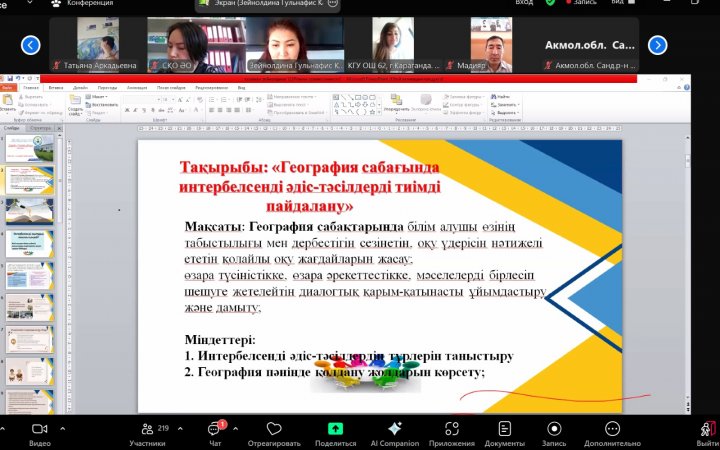
Task: Expand the shapes gallery more arrow
Action: point(379,112)
